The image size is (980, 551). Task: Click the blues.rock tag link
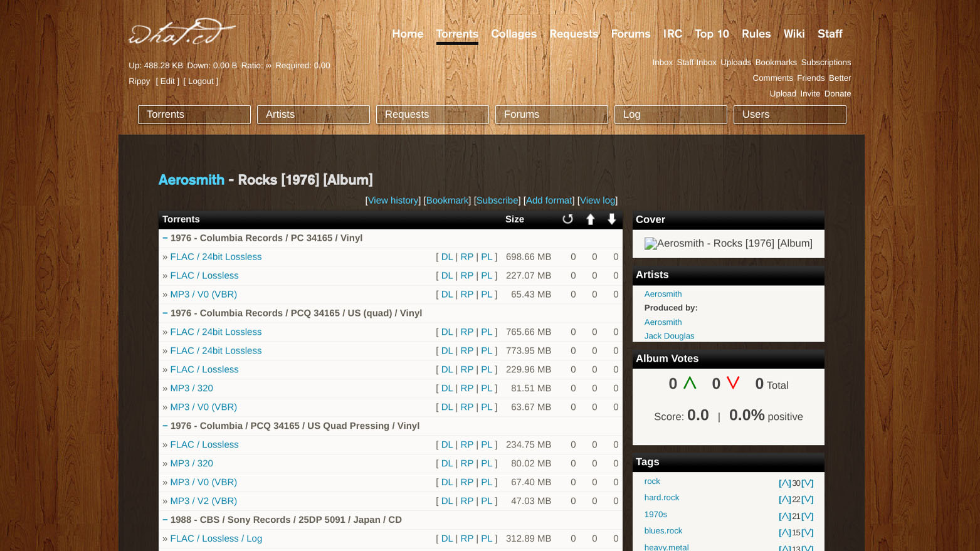(663, 531)
